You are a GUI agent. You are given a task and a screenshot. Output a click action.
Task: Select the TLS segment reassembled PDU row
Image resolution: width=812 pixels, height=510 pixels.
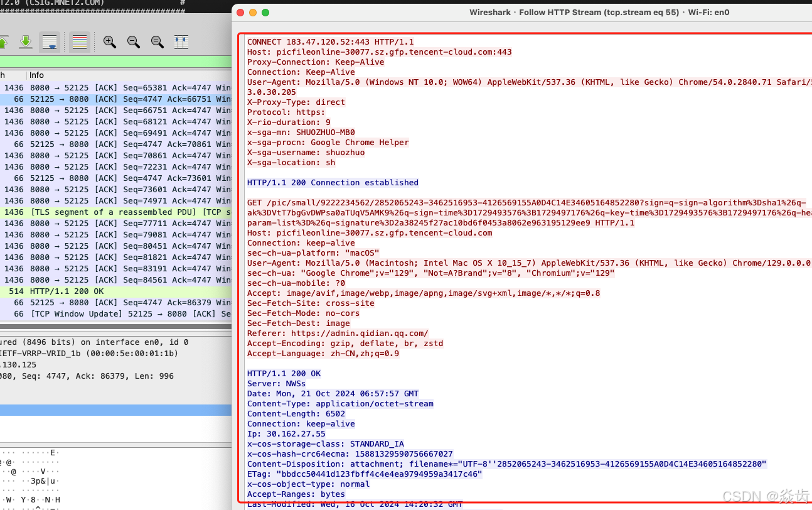tap(115, 212)
